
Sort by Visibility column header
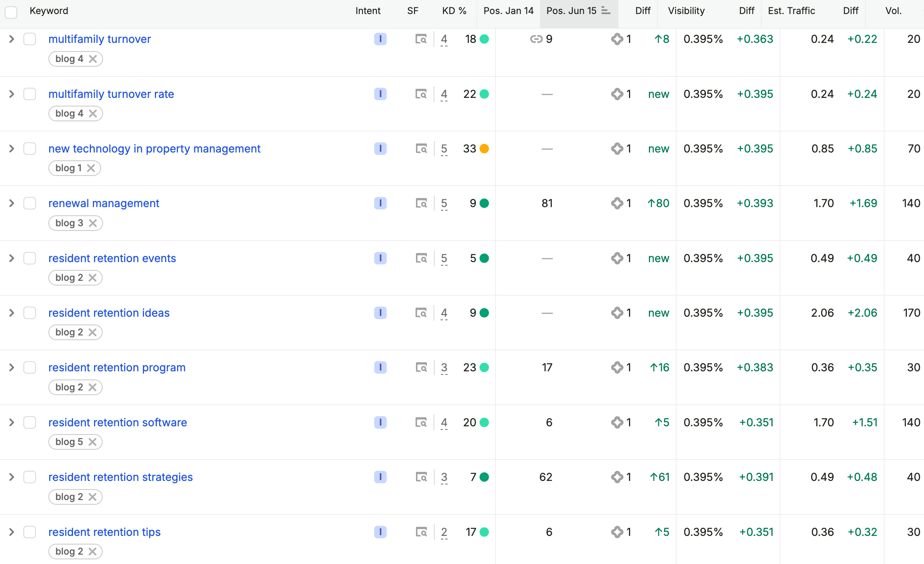tap(686, 11)
